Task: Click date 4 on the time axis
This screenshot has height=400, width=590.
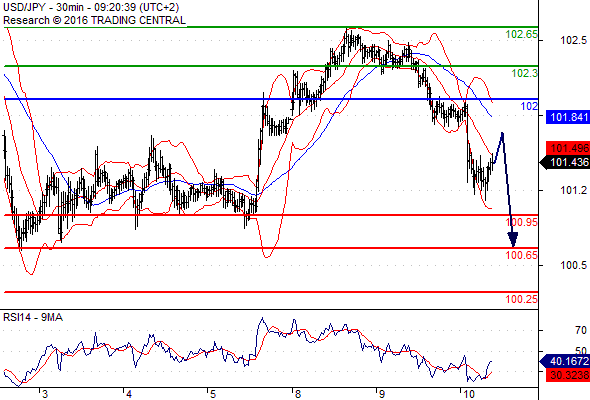Action: pos(129,394)
